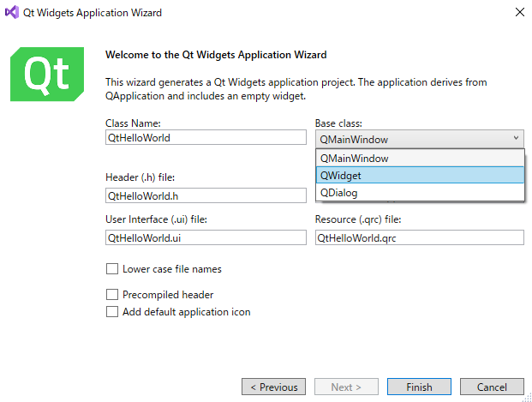The image size is (532, 402).
Task: Click the 'User Interface (.ui) file:' label
Action: pyautogui.click(x=157, y=219)
